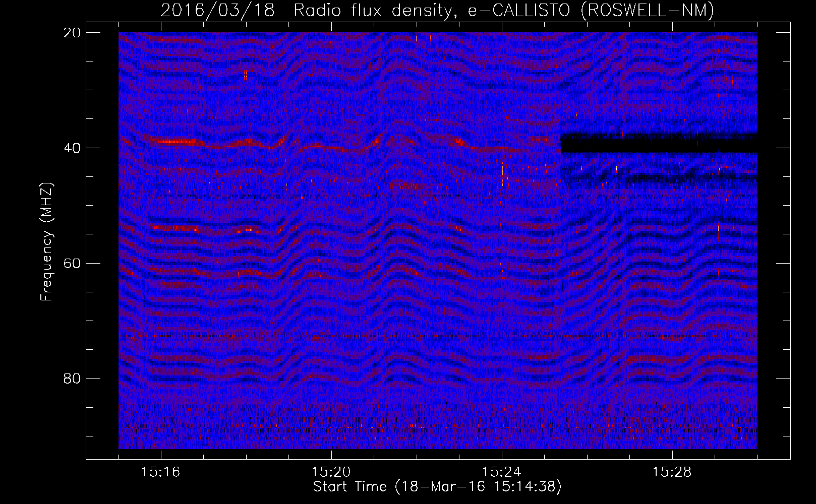Click the 'Frequency (MHZ)' axis title

tap(46, 242)
